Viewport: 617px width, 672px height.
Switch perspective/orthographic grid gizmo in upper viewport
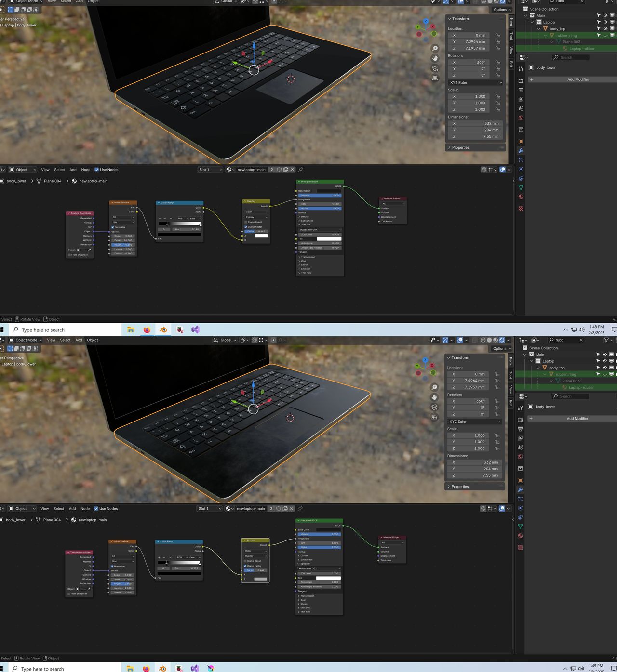click(x=435, y=78)
